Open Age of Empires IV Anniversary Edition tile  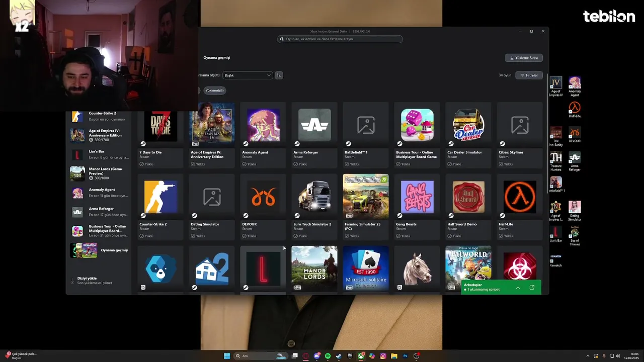(212, 135)
